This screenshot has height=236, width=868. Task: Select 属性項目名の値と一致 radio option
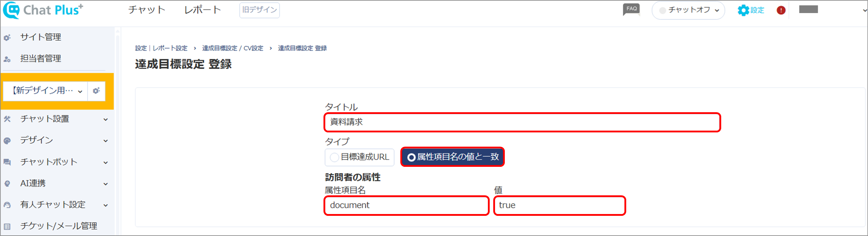point(452,157)
